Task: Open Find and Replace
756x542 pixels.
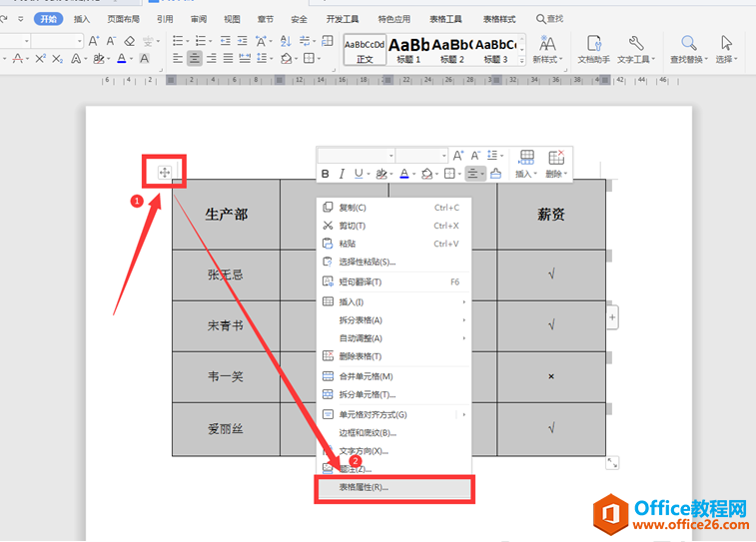Action: [688, 50]
